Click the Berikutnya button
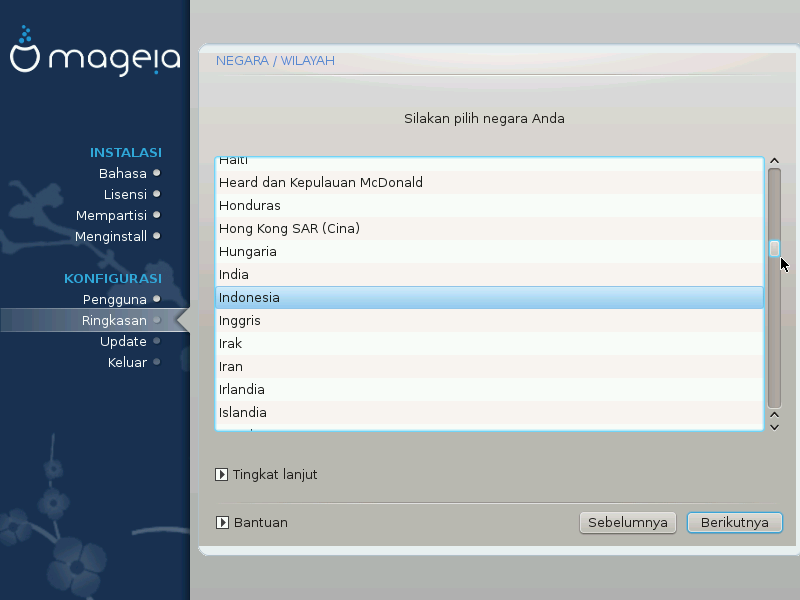The image size is (800, 600). (734, 522)
